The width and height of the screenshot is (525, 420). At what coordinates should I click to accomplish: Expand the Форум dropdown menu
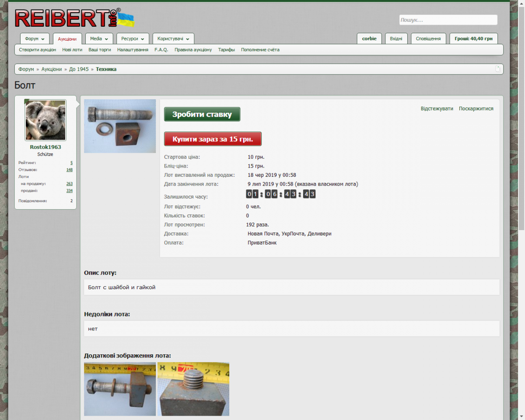point(35,39)
